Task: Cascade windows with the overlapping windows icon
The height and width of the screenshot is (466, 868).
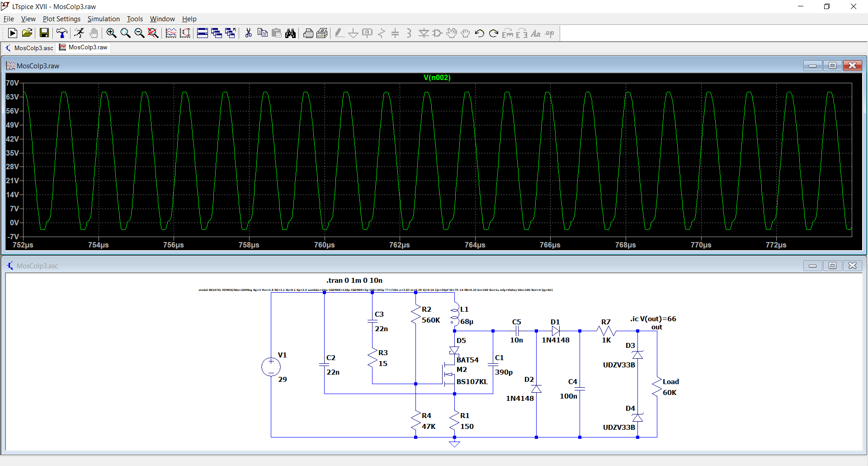Action: pos(217,33)
